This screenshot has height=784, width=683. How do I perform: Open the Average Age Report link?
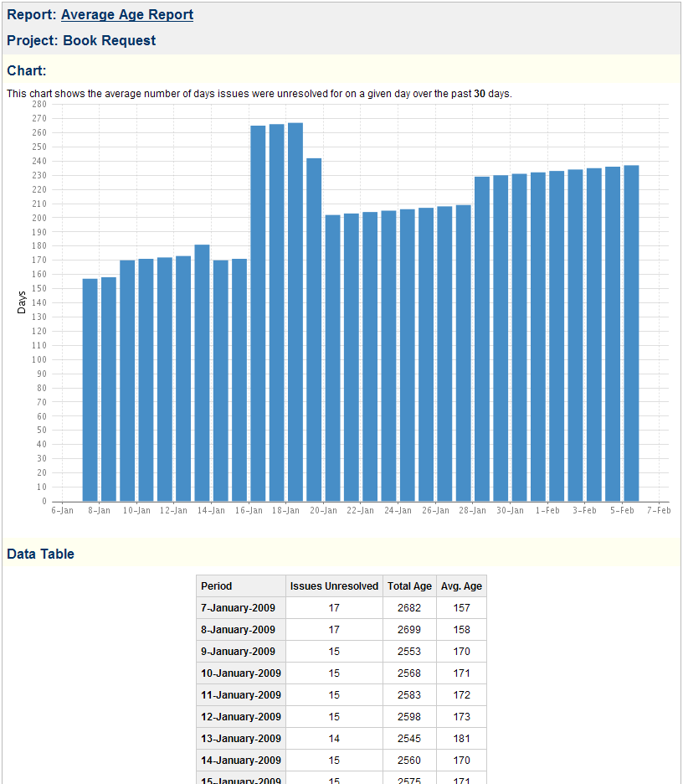point(127,15)
